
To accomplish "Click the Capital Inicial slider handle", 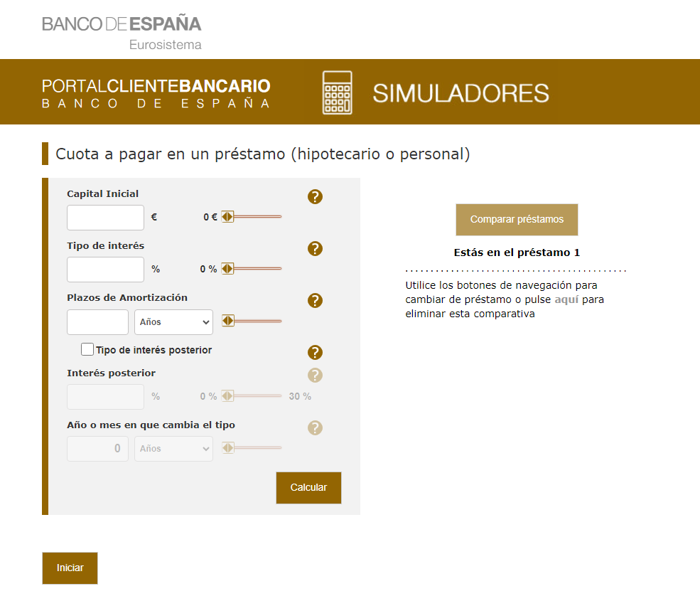I will click(227, 217).
